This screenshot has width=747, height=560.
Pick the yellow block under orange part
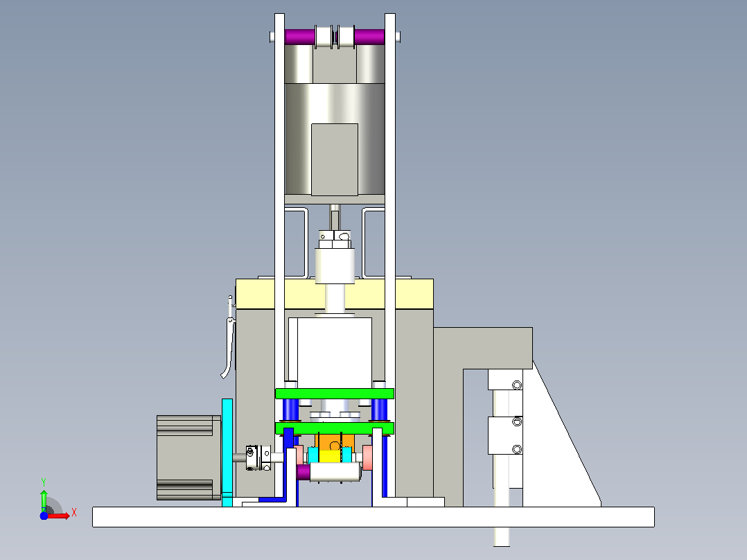coord(330,457)
